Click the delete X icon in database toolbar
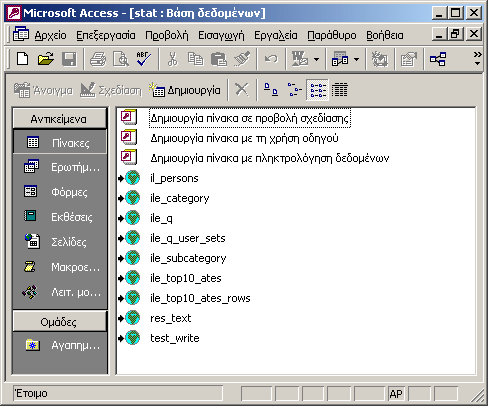 (242, 90)
